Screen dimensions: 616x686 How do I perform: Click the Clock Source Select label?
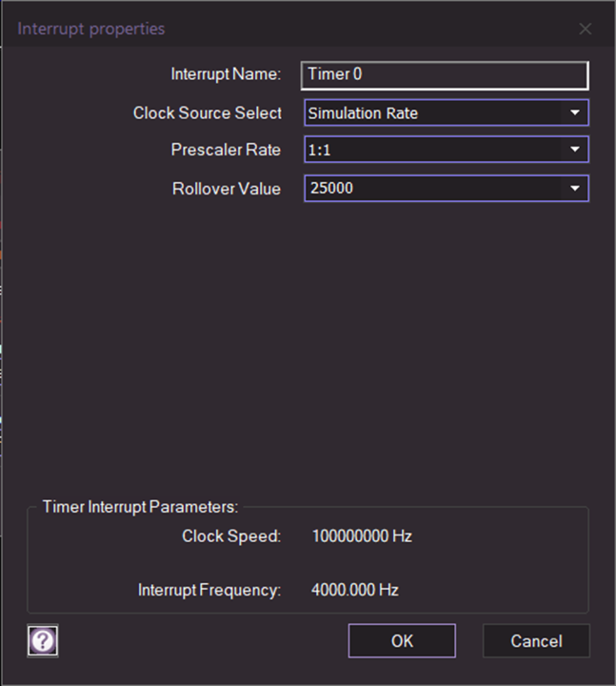(x=208, y=112)
